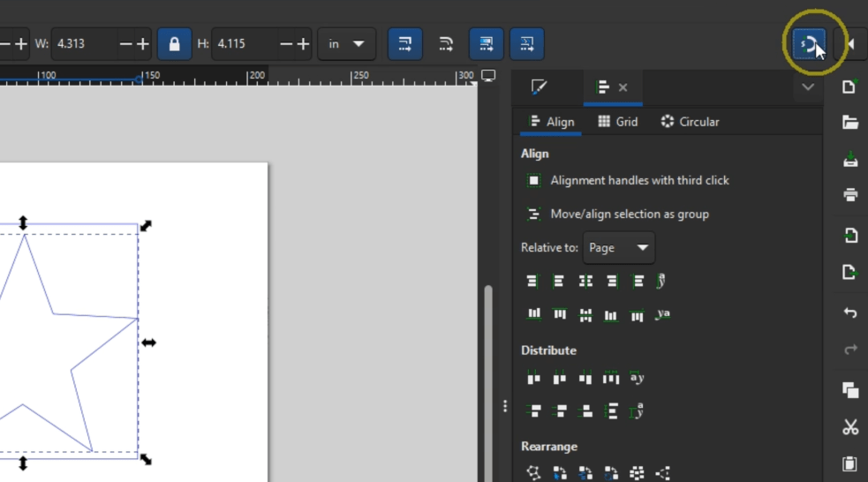The height and width of the screenshot is (482, 868).
Task: Click the Print icon in right toolbar
Action: pyautogui.click(x=849, y=195)
